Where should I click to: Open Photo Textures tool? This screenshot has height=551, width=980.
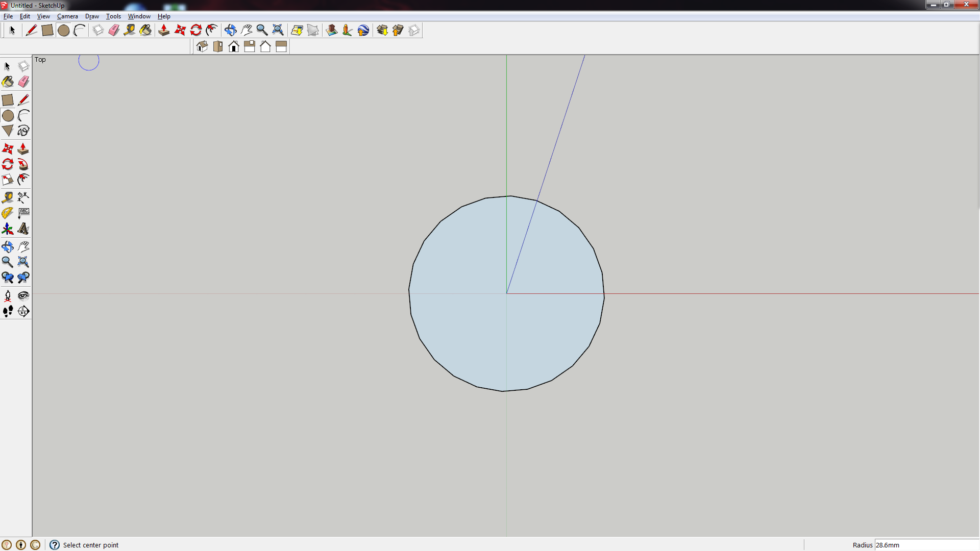point(348,31)
